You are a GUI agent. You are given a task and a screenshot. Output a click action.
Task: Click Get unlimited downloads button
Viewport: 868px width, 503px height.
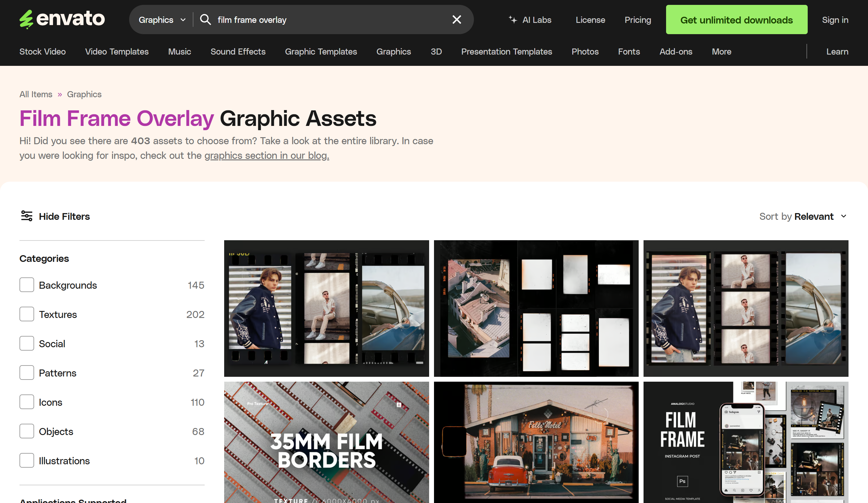[x=736, y=20]
